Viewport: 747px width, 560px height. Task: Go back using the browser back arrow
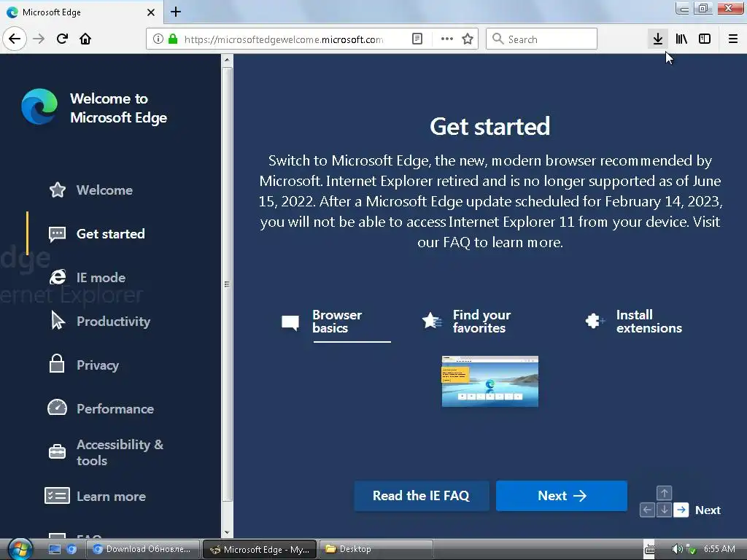15,39
